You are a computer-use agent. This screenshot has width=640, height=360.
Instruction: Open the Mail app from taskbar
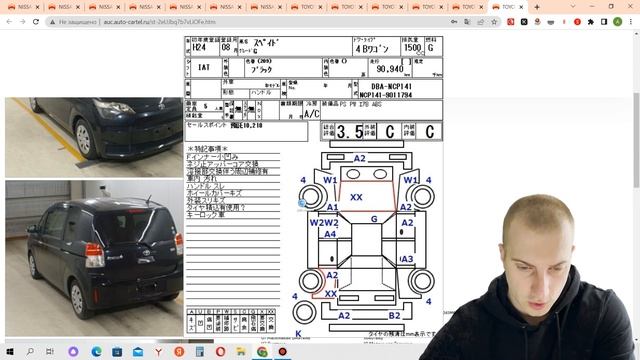138,351
